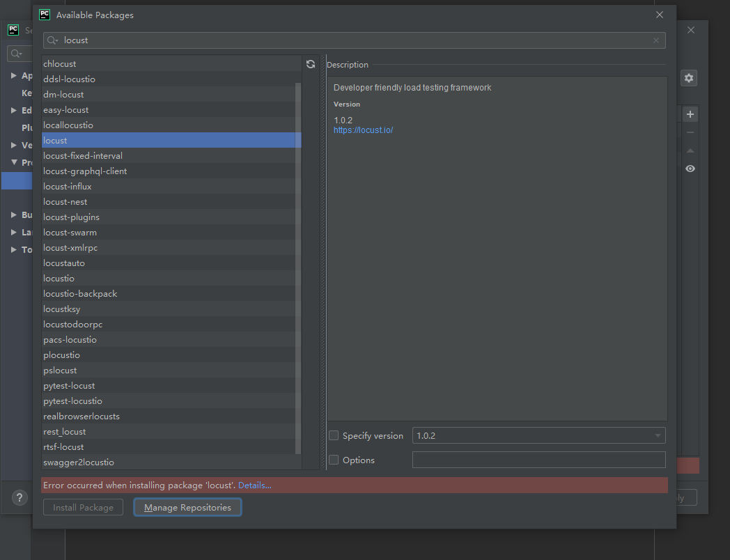Click the Options text field

538,460
